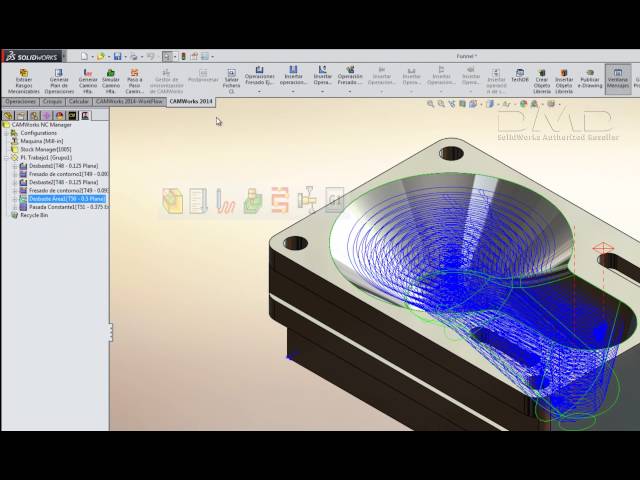Click the floating Simulate Toolpath shortcut icon

253,200
